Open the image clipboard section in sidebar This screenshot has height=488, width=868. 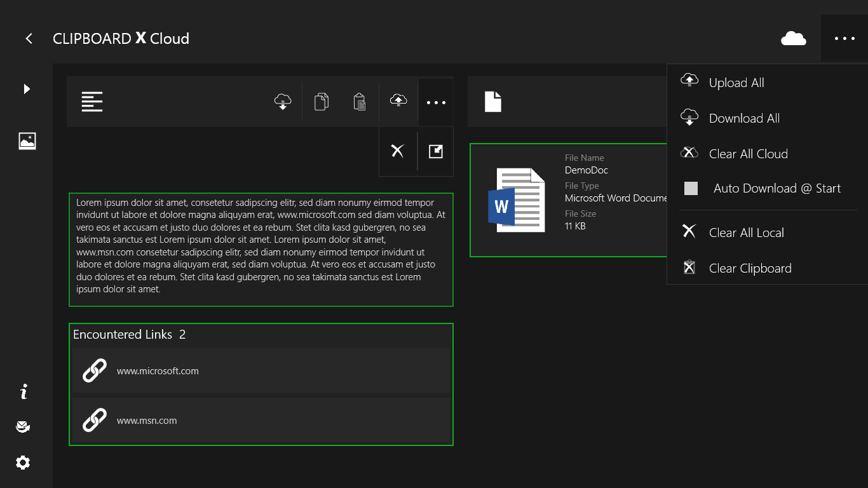pos(27,141)
